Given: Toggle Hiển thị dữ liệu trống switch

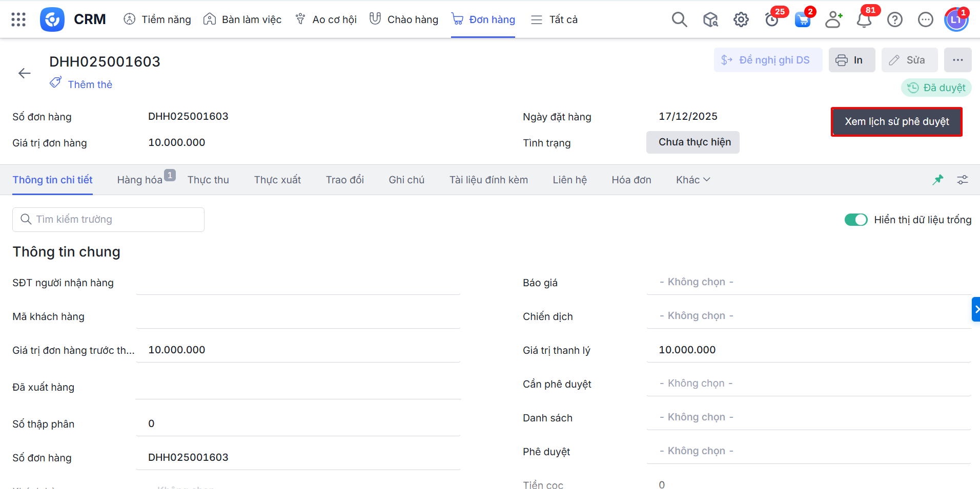Looking at the screenshot, I should click(855, 220).
